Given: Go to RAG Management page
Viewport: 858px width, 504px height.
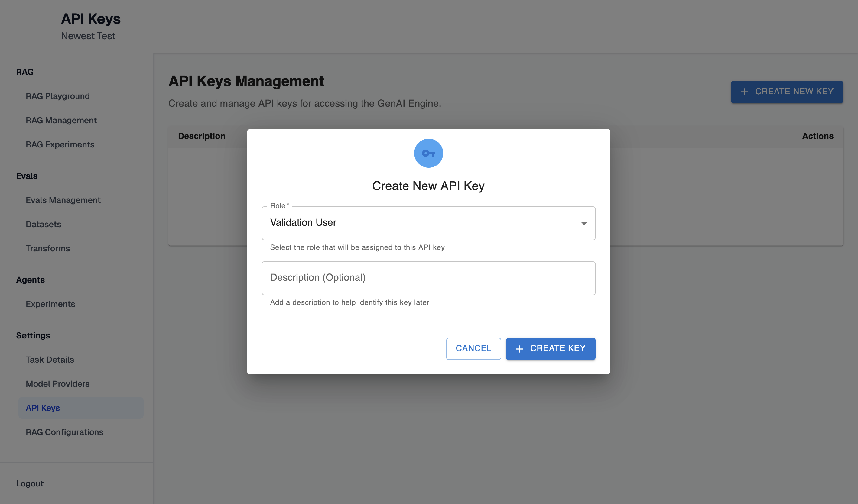Looking at the screenshot, I should 61,120.
